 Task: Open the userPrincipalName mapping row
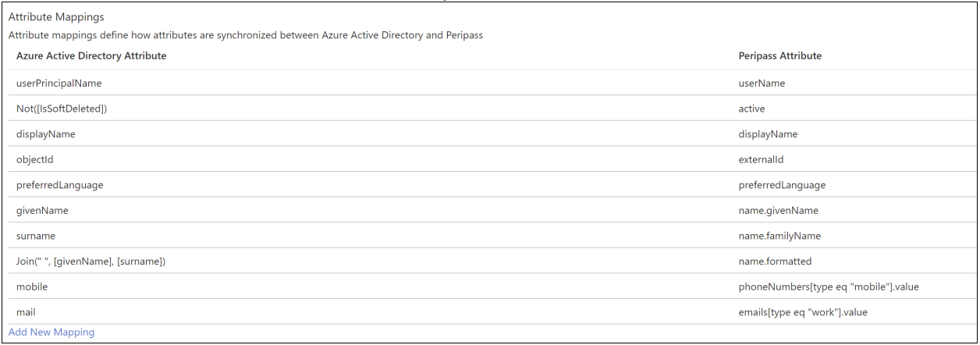click(x=59, y=83)
